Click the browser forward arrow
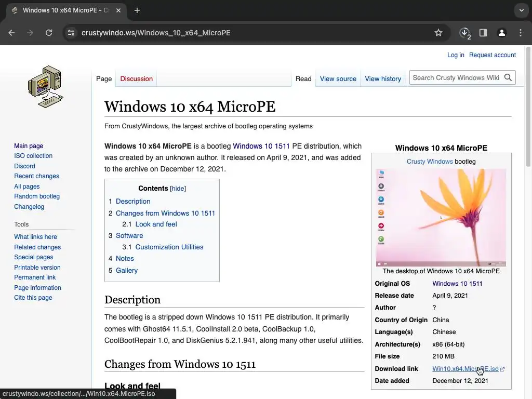Screen dimensions: 532x399 click(x=30, y=33)
